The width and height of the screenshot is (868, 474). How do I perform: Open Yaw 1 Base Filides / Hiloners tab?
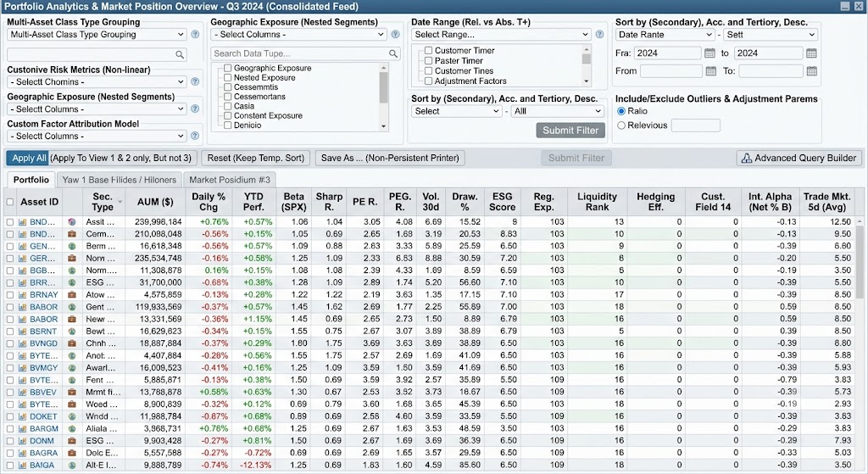[119, 180]
